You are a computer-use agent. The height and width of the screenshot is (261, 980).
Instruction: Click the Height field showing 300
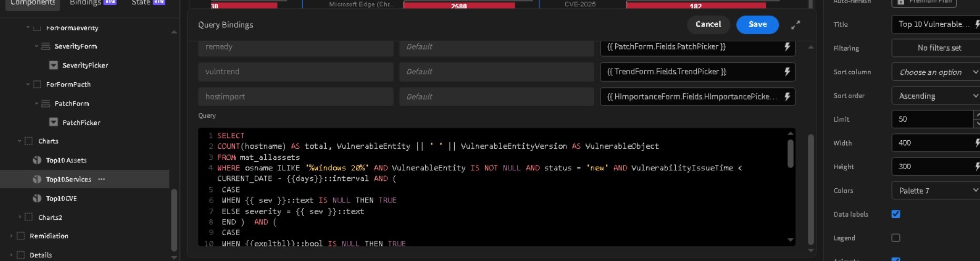coord(932,167)
